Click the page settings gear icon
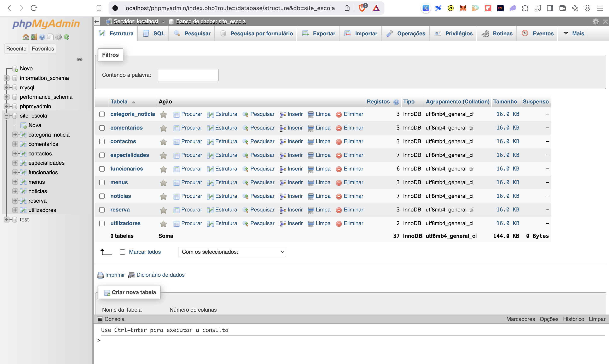 (x=596, y=22)
